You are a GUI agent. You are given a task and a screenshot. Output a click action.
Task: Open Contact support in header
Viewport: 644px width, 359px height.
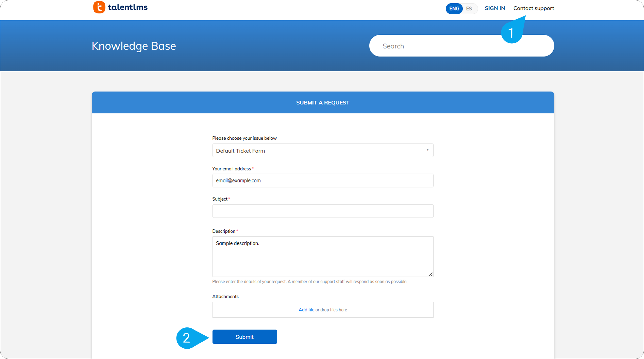533,8
